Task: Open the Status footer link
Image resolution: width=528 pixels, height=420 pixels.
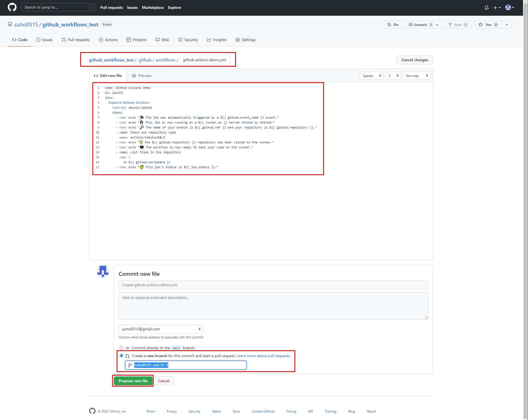Action: pyautogui.click(x=216, y=411)
